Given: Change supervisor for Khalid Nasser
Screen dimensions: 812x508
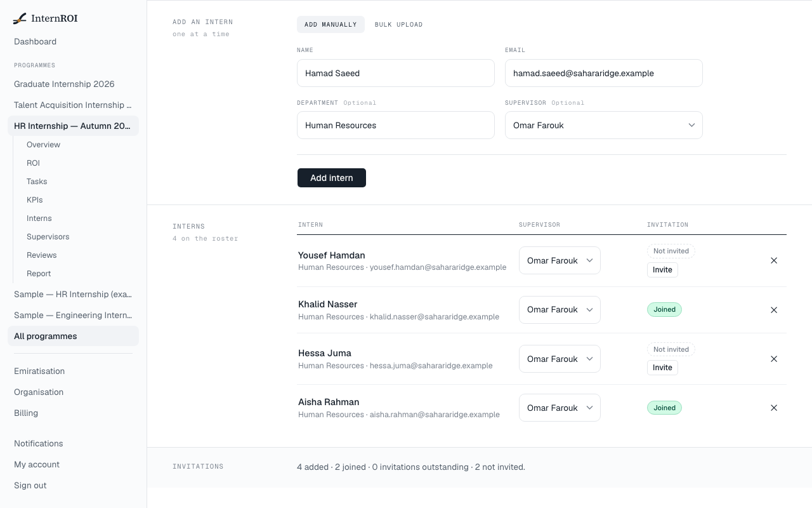Looking at the screenshot, I should pyautogui.click(x=560, y=309).
